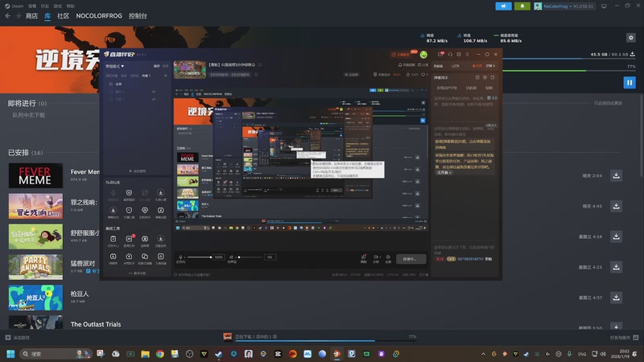Open 详情 chevron in streaming right panel
This screenshot has width=644, height=362.
[490, 66]
